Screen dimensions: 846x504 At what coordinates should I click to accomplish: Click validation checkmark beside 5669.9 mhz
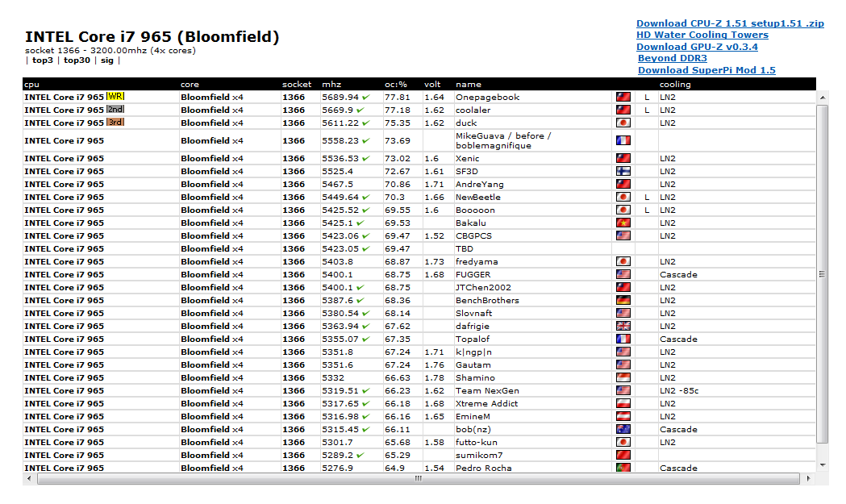click(360, 110)
